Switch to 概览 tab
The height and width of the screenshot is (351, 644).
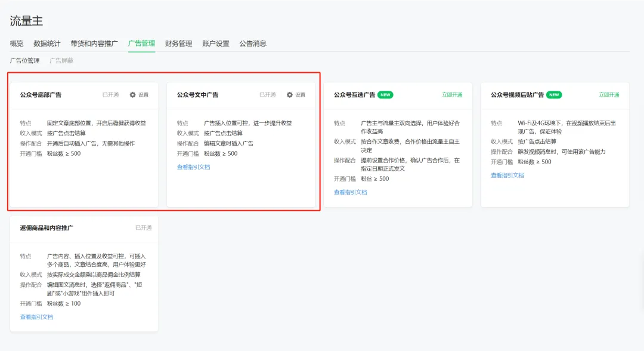tap(17, 44)
